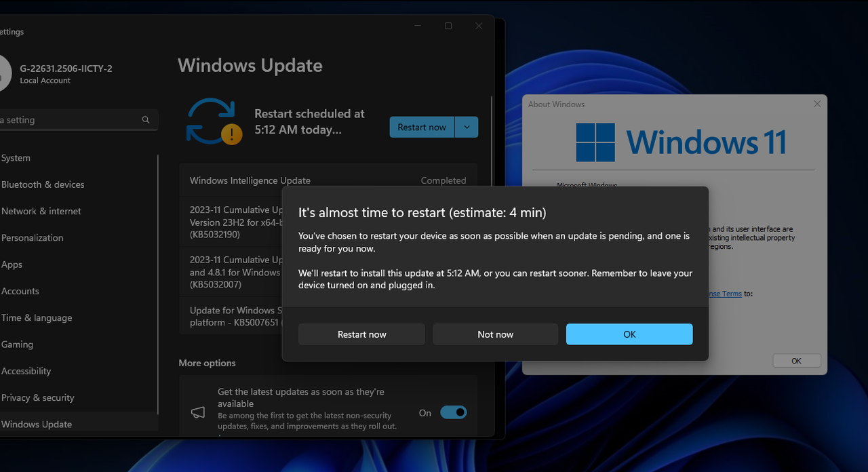Click the megaphone icon beside latest updates
The height and width of the screenshot is (472, 868).
click(197, 412)
